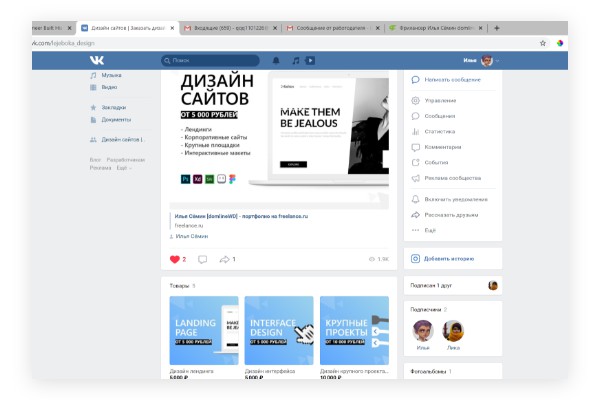
Task: Open the Фотоальбомы section header
Action: pos(431,371)
